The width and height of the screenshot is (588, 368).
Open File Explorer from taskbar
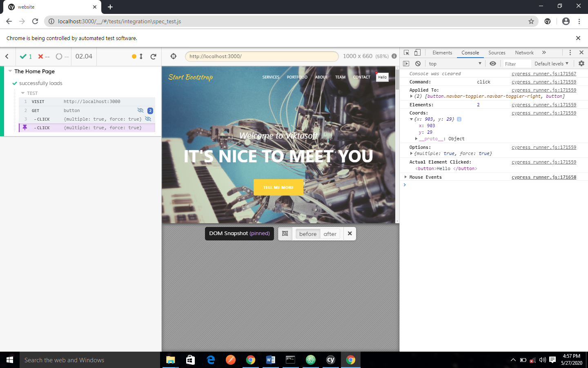click(171, 360)
